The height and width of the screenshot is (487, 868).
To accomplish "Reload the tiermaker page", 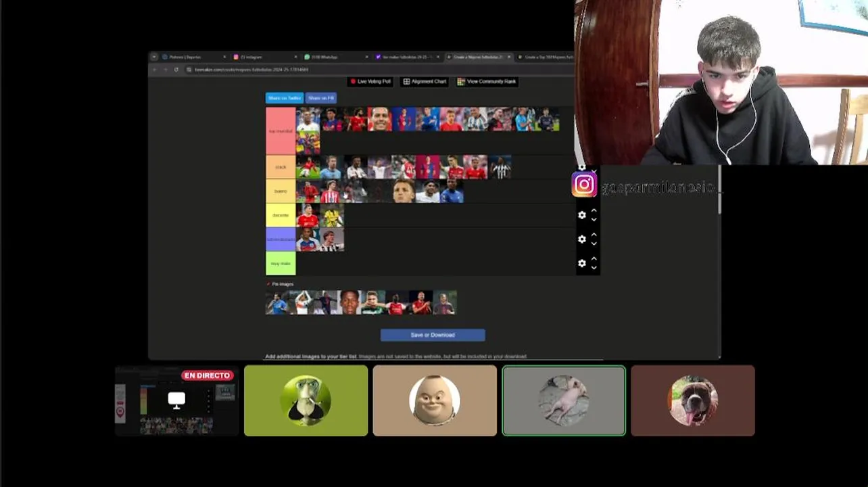I will click(x=176, y=70).
